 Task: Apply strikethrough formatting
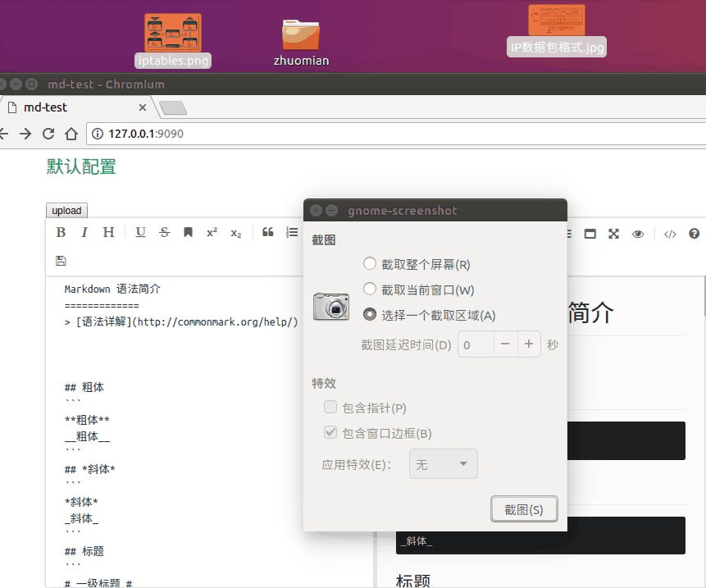[164, 232]
